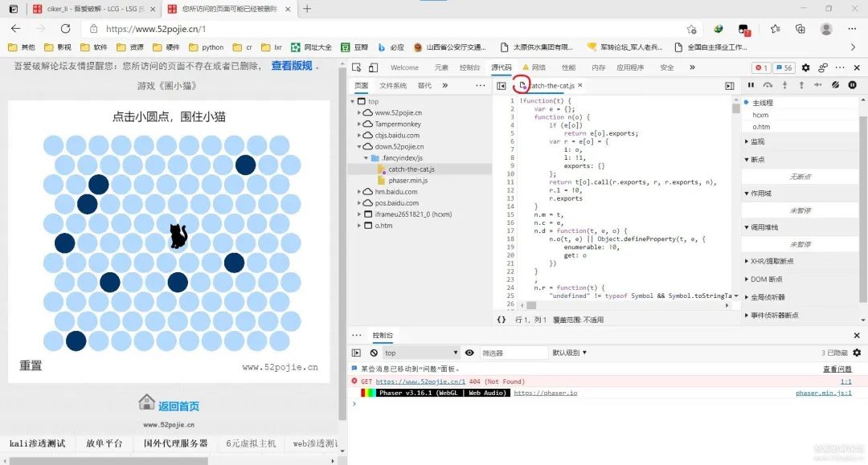Expand the XHR/提取断点 section
Image resolution: width=868 pixels, height=465 pixels.
click(772, 261)
